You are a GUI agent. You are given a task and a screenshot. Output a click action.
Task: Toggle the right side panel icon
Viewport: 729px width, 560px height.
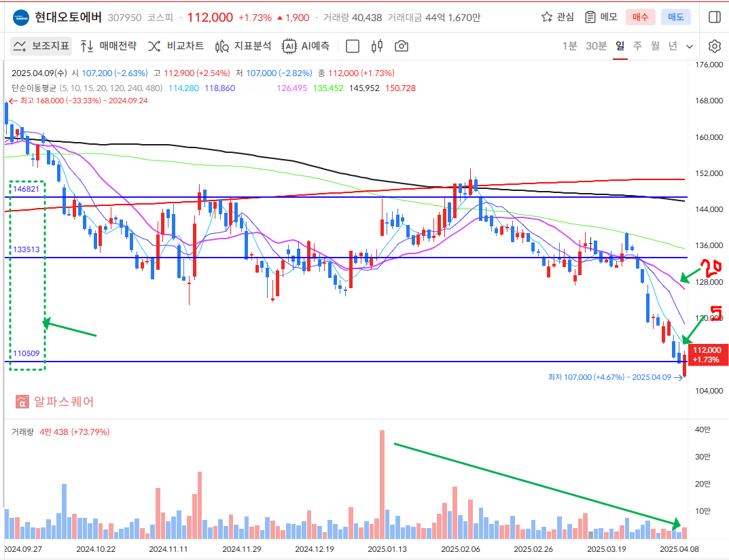(x=715, y=17)
